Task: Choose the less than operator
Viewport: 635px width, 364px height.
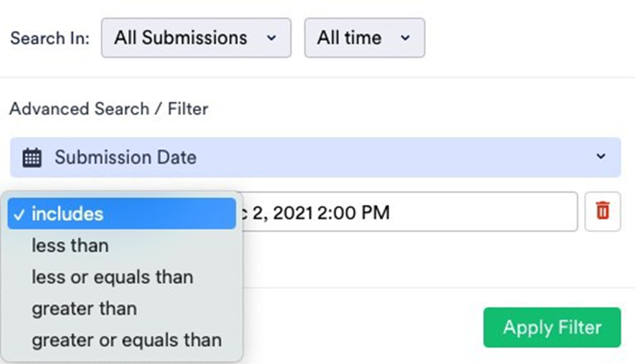Action: click(x=70, y=245)
